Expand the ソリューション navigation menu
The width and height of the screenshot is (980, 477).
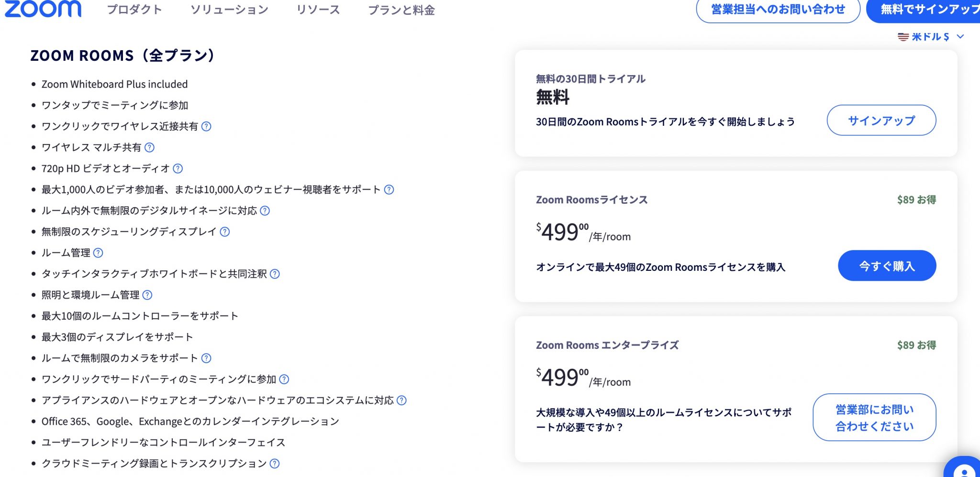[230, 9]
